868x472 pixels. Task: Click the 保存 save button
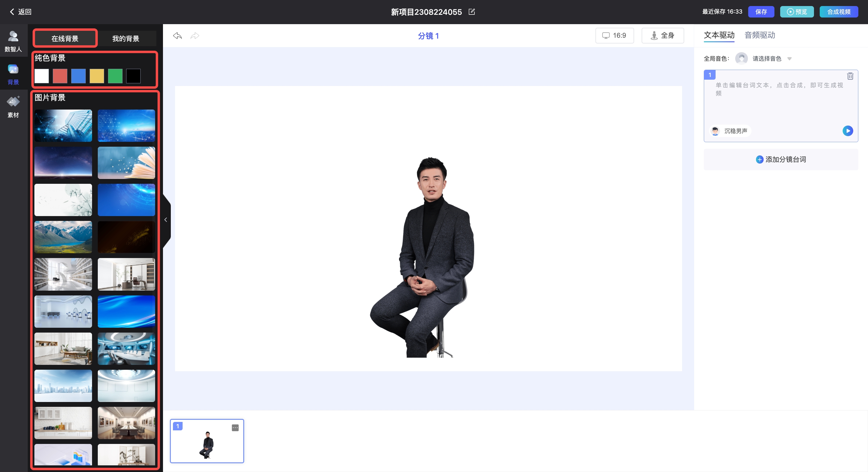(x=761, y=12)
